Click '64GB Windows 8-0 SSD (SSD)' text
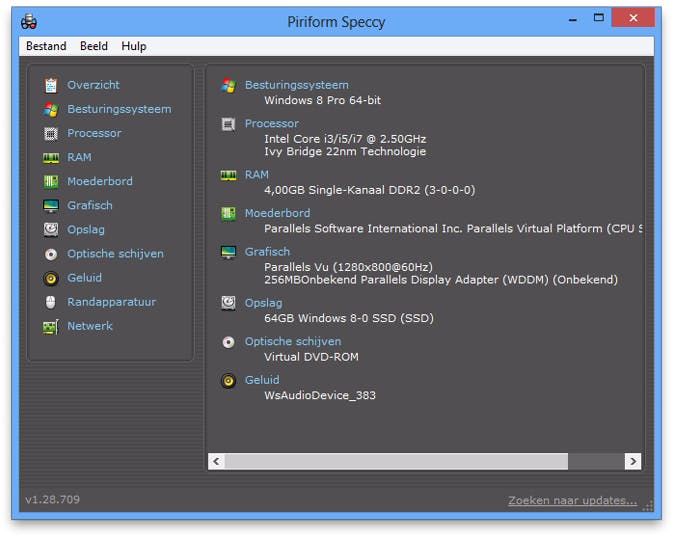 pyautogui.click(x=349, y=318)
